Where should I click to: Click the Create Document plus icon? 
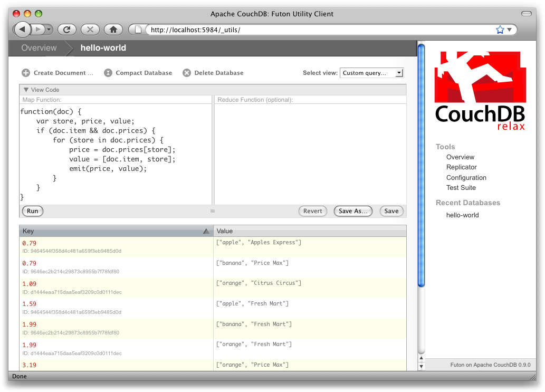tap(26, 73)
